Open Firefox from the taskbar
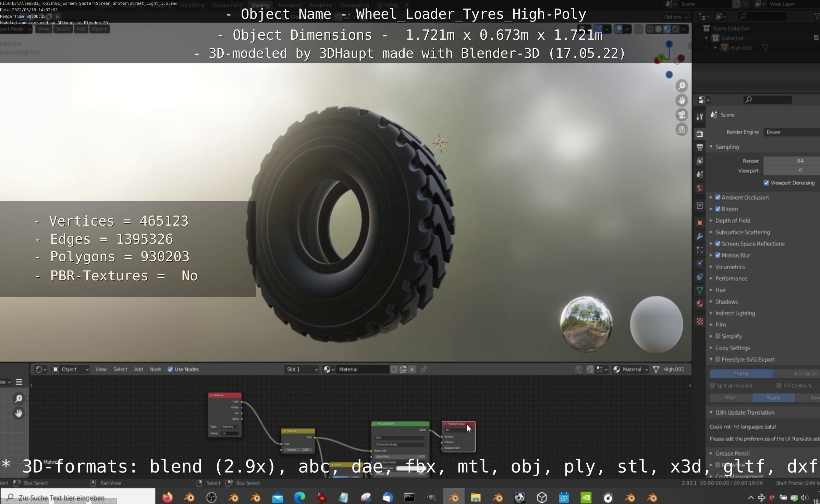 pyautogui.click(x=167, y=497)
